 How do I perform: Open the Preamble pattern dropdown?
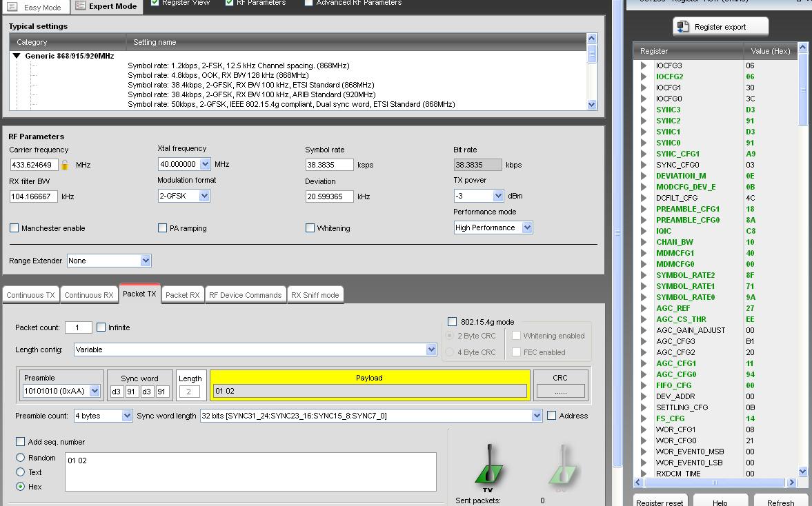pyautogui.click(x=95, y=391)
